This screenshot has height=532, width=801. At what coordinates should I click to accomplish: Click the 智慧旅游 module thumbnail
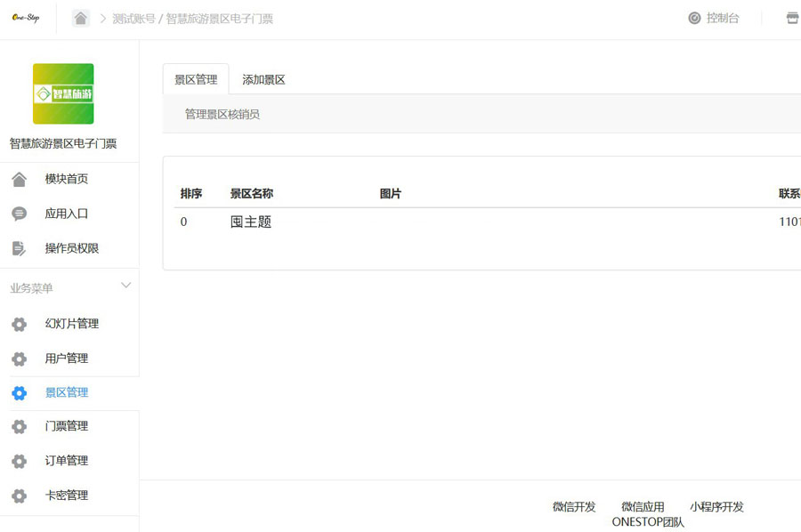click(x=63, y=93)
